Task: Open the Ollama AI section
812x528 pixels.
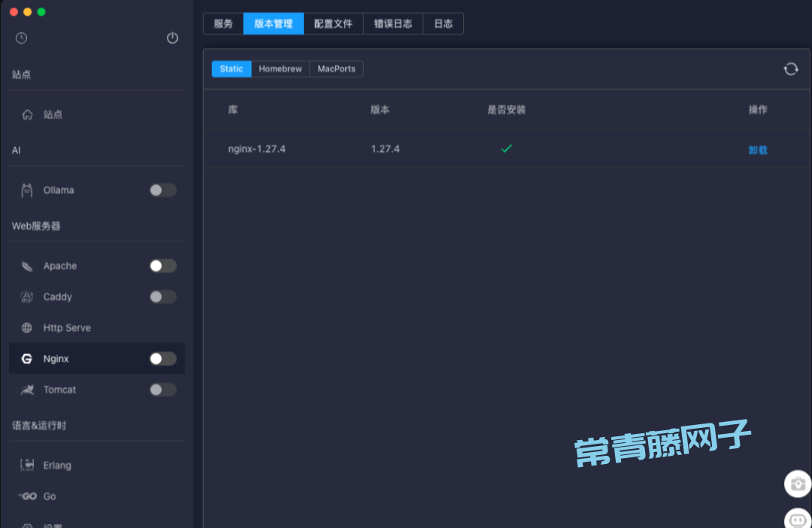Action: pyautogui.click(x=59, y=190)
